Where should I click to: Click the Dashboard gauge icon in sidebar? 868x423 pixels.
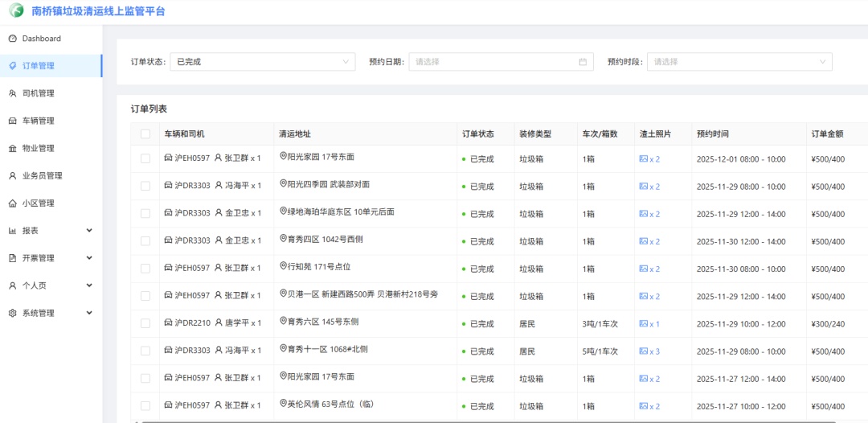12,39
